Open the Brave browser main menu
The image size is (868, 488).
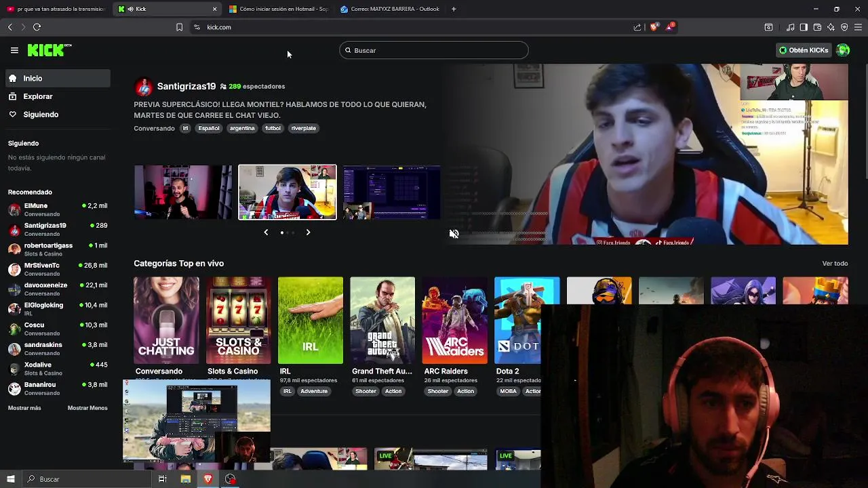point(859,27)
